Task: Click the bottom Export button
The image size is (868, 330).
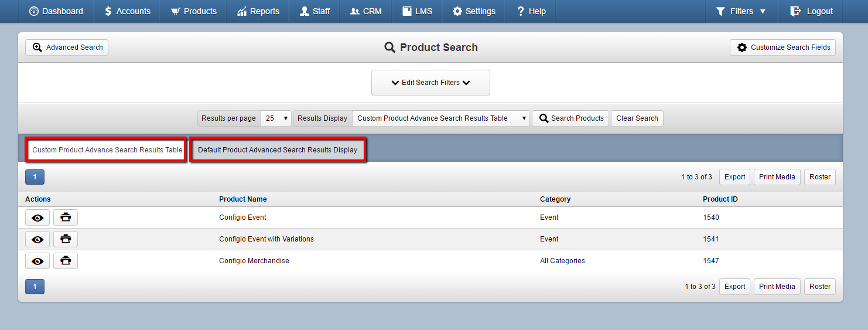Action: [x=734, y=287]
